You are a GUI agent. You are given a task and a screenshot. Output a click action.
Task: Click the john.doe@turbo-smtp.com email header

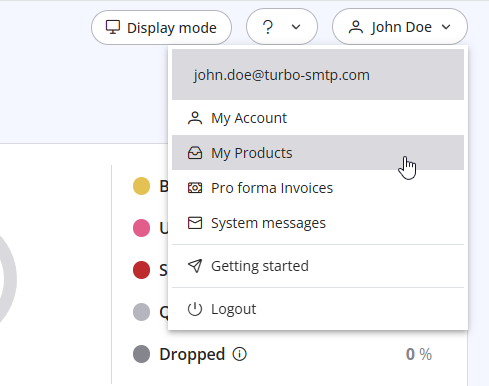(318, 75)
